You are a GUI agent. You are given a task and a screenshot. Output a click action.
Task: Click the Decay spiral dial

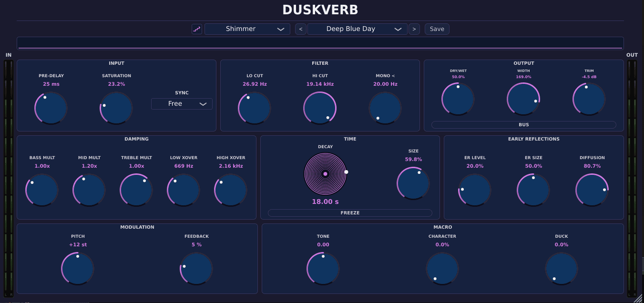(326, 174)
